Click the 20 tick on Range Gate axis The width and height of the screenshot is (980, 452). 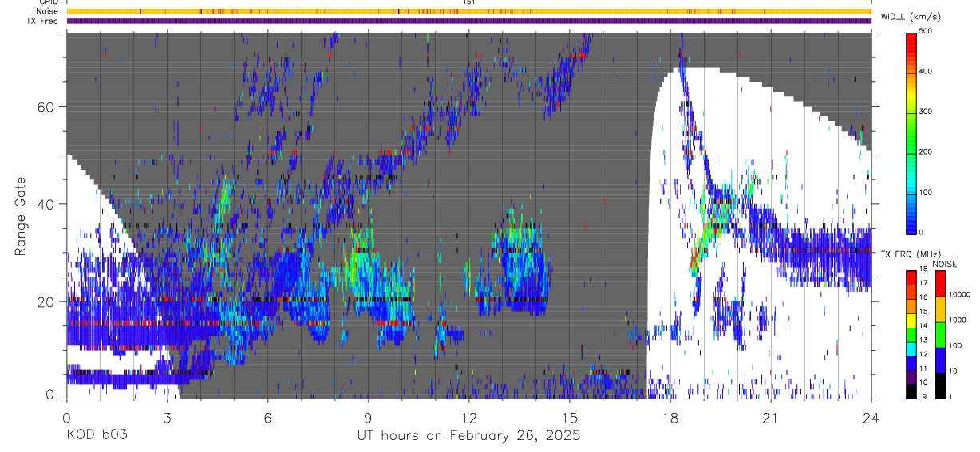pyautogui.click(x=45, y=301)
